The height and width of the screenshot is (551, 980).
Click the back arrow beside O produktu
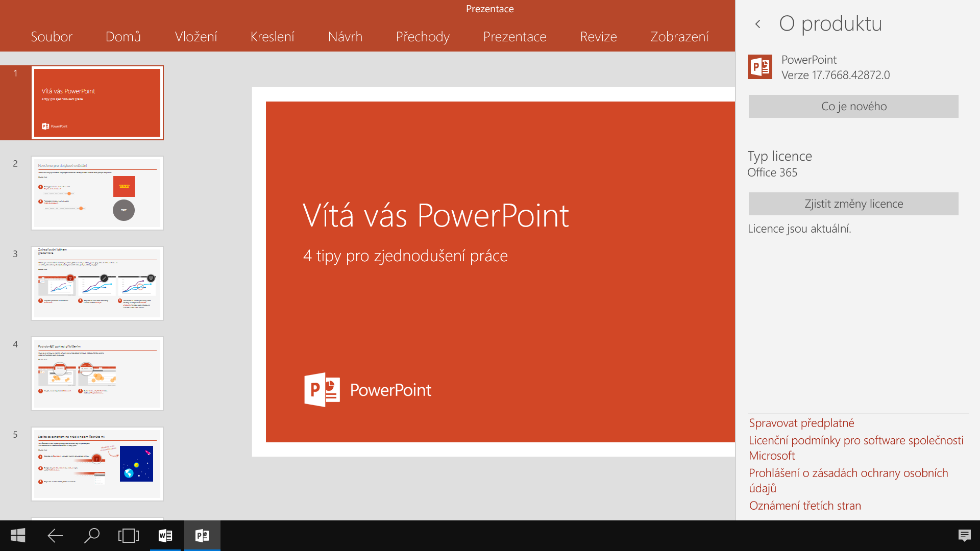(x=758, y=24)
